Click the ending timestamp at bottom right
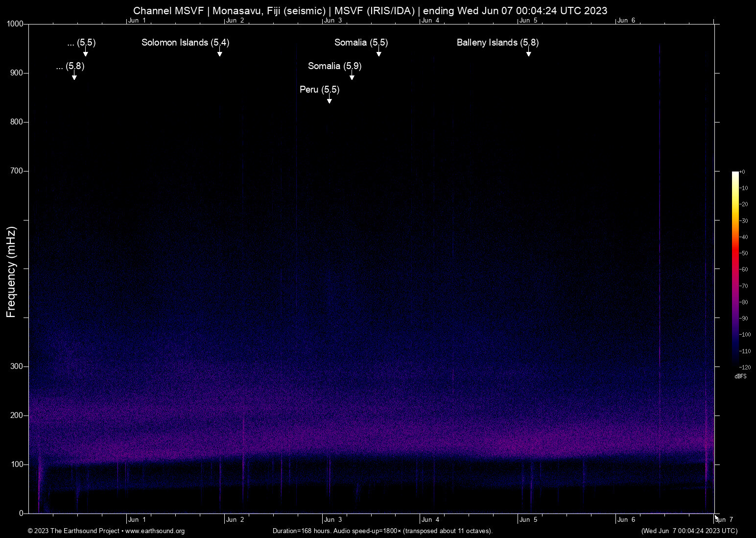756x538 pixels. pos(689,531)
